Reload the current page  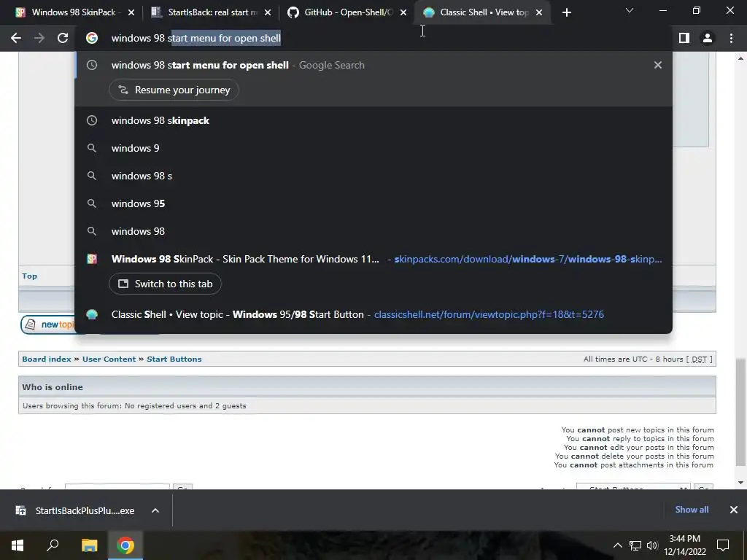tap(63, 38)
